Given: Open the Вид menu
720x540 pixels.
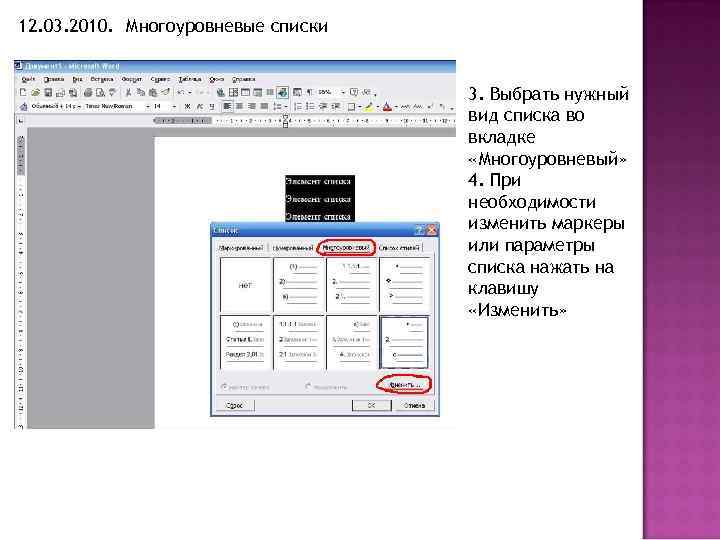Looking at the screenshot, I should (77, 79).
